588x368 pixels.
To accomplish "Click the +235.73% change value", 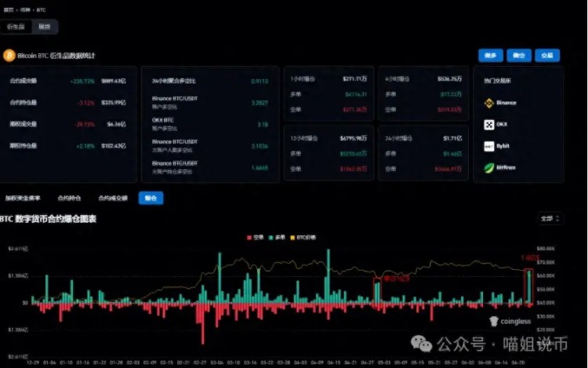I will 82,81.
